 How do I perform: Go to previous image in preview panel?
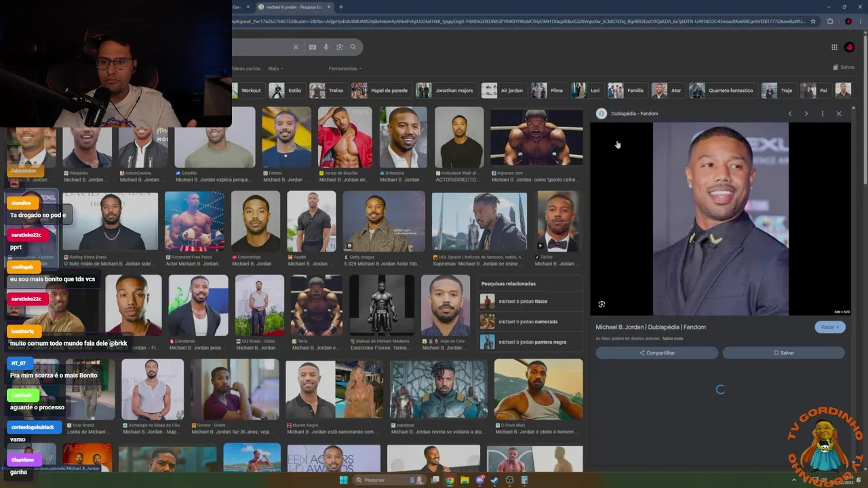coord(790,113)
